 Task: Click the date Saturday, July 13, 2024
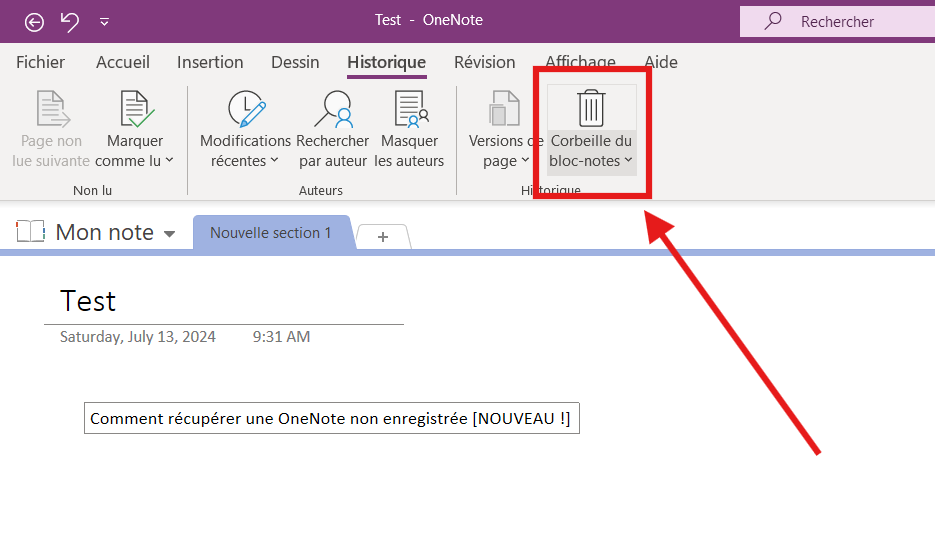138,337
